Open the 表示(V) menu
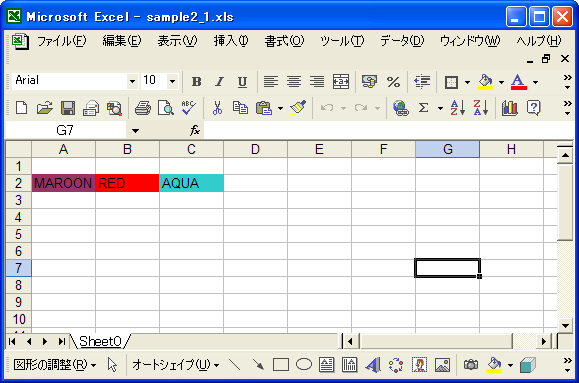 click(177, 41)
